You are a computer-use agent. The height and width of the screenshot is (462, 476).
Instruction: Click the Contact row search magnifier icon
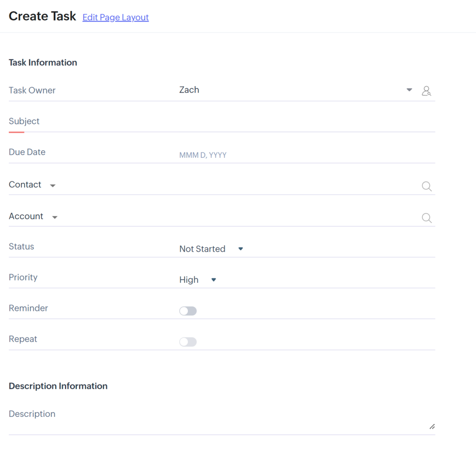tap(426, 187)
